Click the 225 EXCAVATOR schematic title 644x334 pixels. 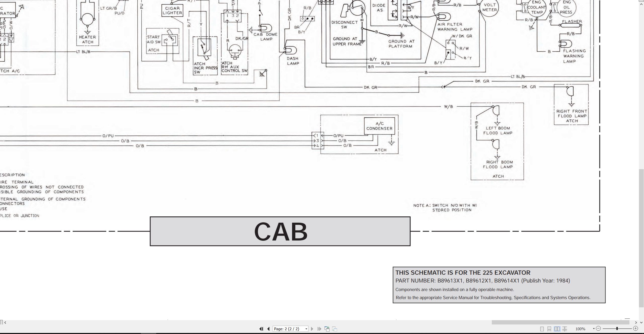pos(463,273)
